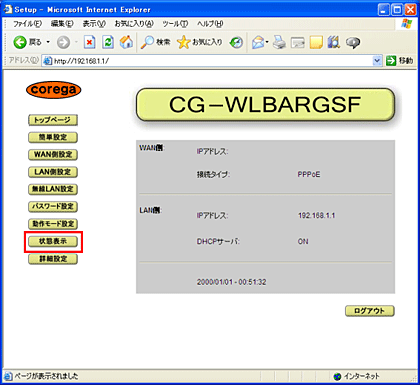The image size is (420, 385).
Task: Open the Search magnifier tool
Action: point(147,42)
